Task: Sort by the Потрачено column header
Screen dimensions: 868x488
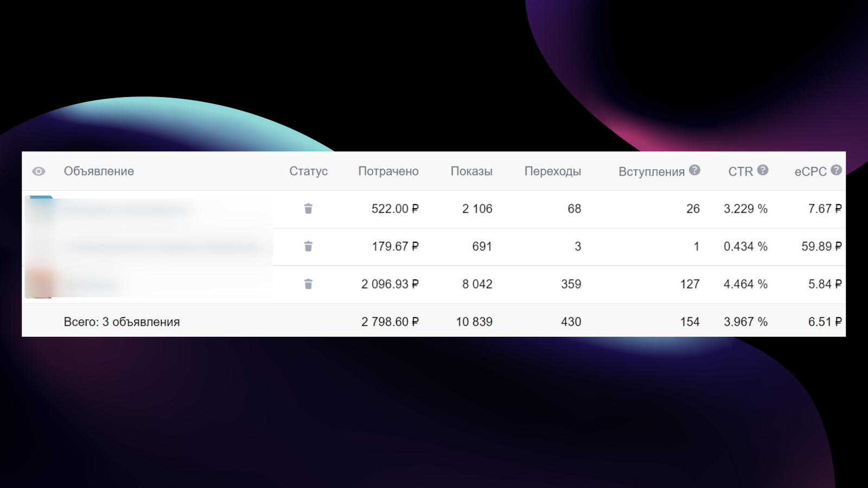Action: [x=388, y=171]
